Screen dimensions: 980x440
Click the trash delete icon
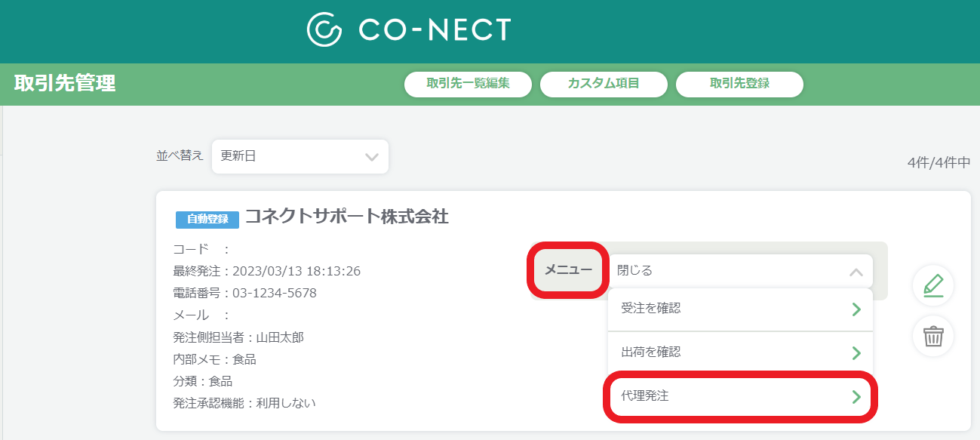933,336
